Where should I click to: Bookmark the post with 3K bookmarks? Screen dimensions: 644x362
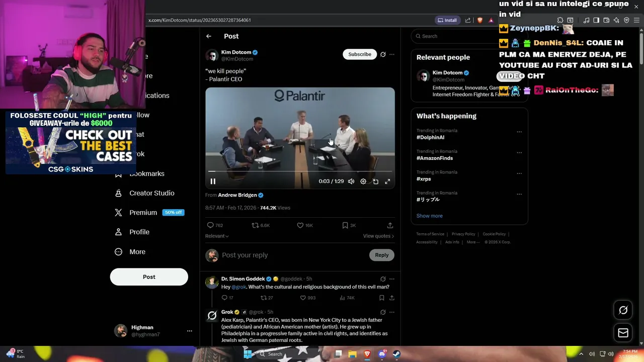(349, 225)
